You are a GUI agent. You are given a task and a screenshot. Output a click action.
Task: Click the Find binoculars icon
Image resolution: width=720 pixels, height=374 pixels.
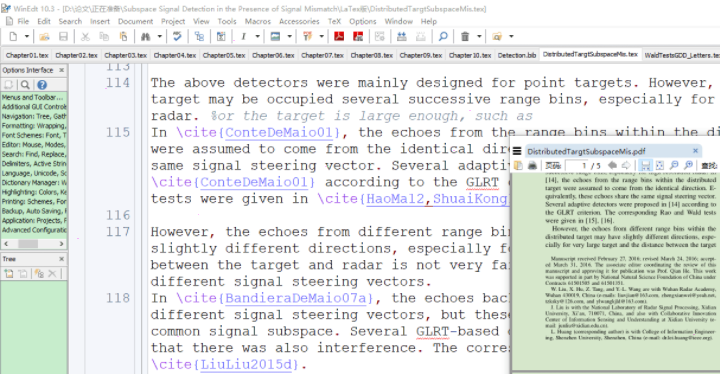tap(146, 36)
